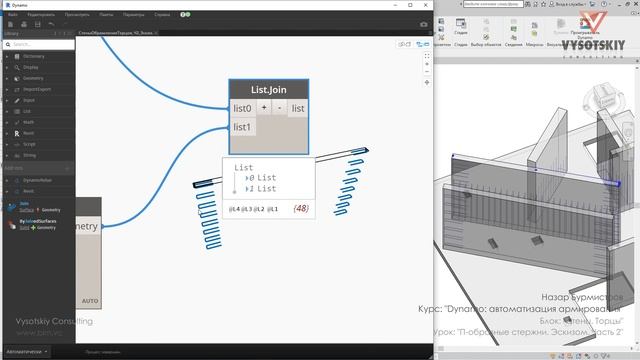Screen dimensions: 640x360
Task: Expand the Display library category
Action: tap(7, 67)
